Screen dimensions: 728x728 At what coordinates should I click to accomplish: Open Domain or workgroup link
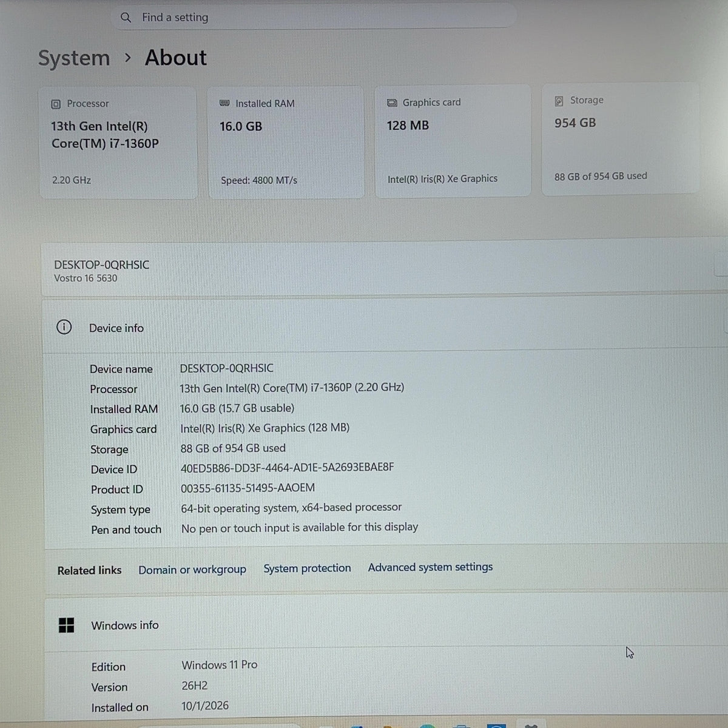click(192, 570)
